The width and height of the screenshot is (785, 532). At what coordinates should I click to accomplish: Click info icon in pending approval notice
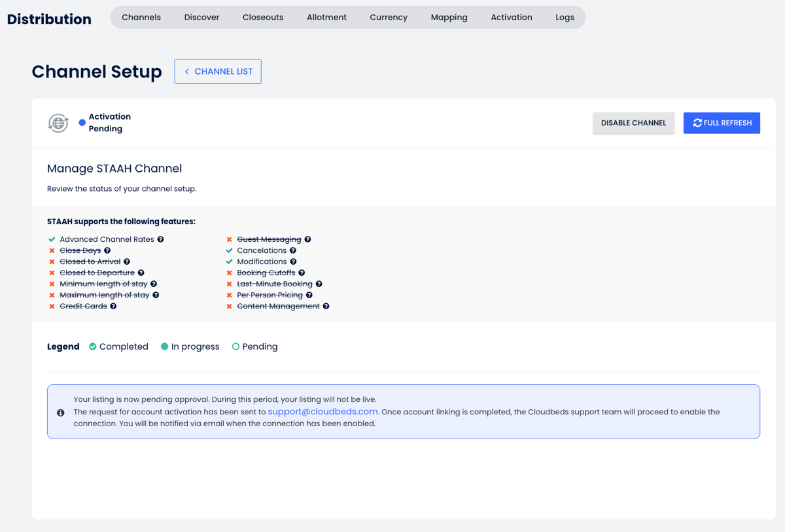[61, 412]
